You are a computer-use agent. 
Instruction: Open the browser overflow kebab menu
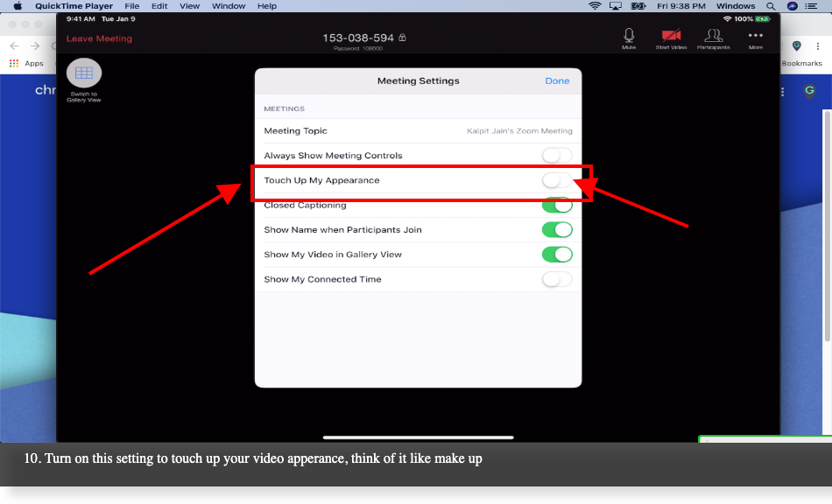coord(818,46)
